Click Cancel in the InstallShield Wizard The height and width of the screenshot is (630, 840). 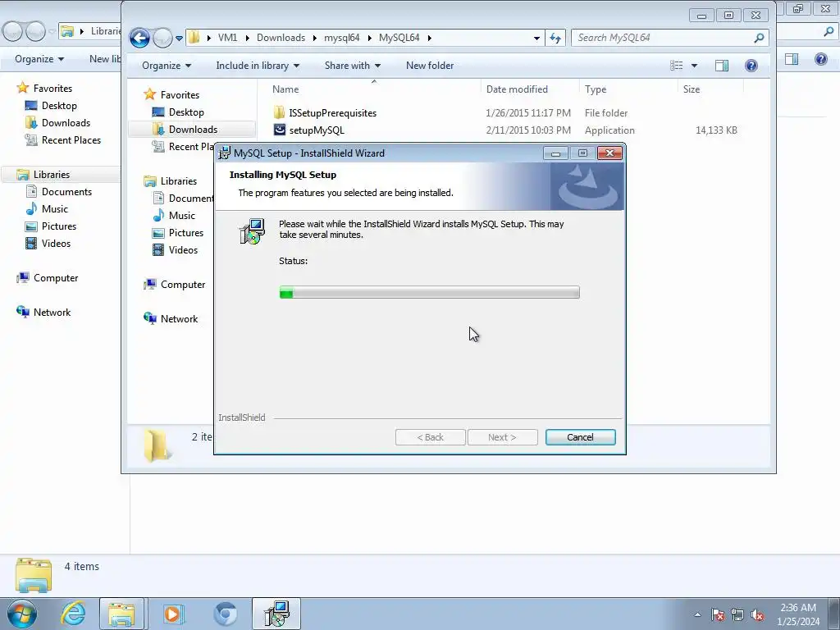580,437
